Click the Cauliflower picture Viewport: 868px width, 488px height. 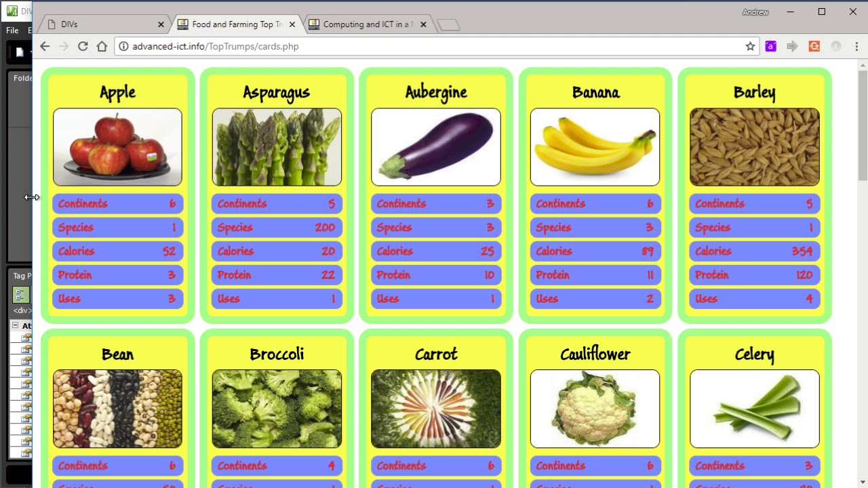[x=595, y=409]
